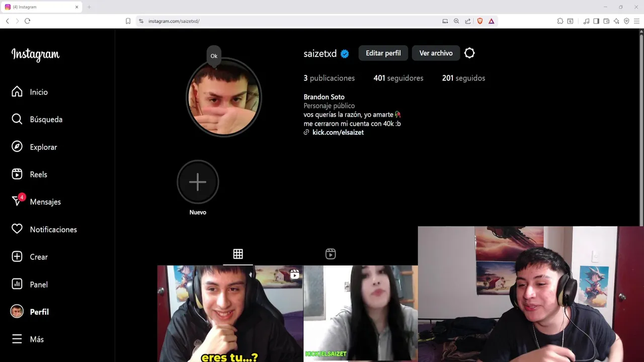Open the zoom magnifier in address bar
644x362 pixels.
456,21
